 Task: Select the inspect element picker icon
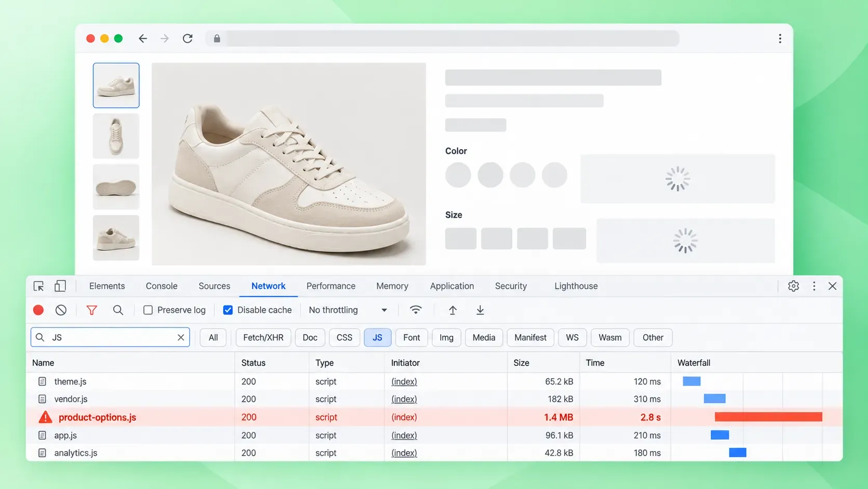click(x=38, y=286)
